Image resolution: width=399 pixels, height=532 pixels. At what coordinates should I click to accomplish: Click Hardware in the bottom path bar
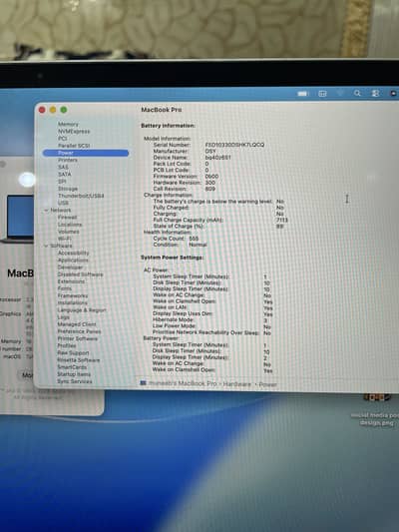237,384
